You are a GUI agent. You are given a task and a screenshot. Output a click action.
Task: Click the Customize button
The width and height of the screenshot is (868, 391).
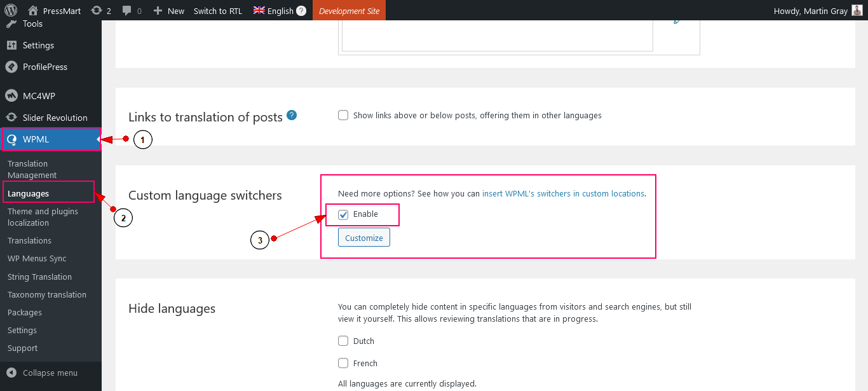(x=364, y=238)
